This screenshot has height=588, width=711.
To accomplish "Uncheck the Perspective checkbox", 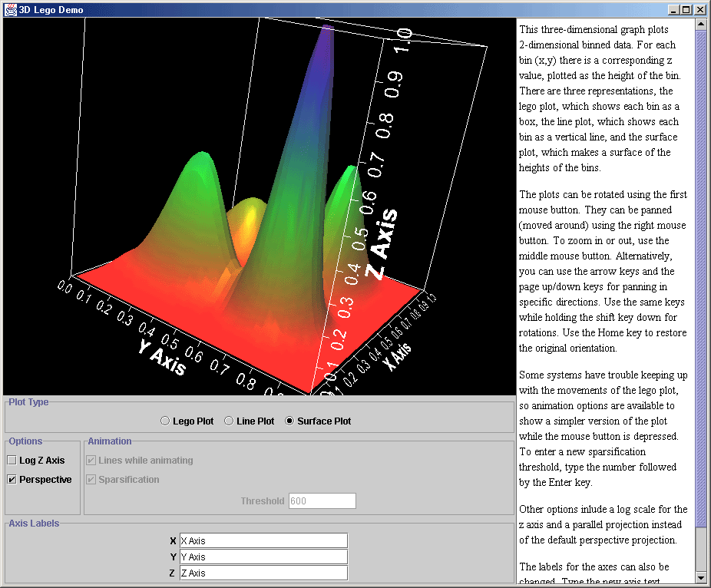I will pos(12,480).
